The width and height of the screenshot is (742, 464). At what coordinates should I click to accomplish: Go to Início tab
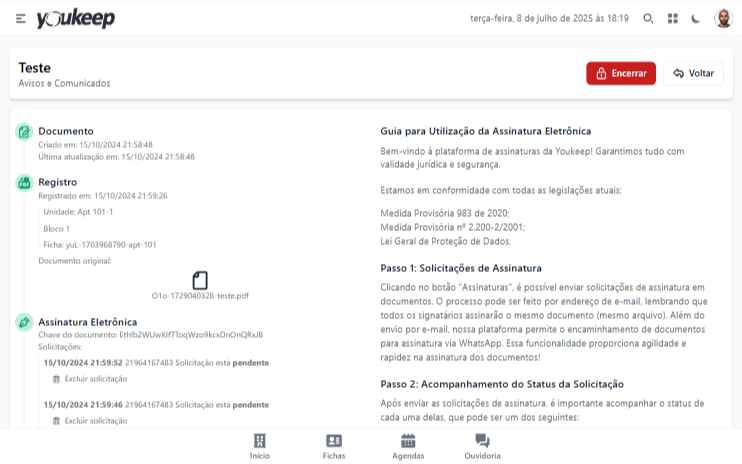[260, 446]
